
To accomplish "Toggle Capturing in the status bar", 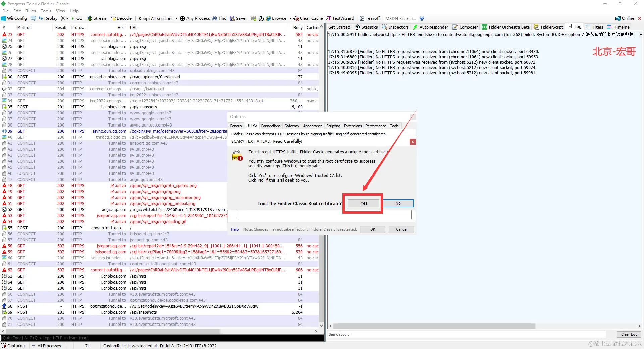I will tap(13, 346).
